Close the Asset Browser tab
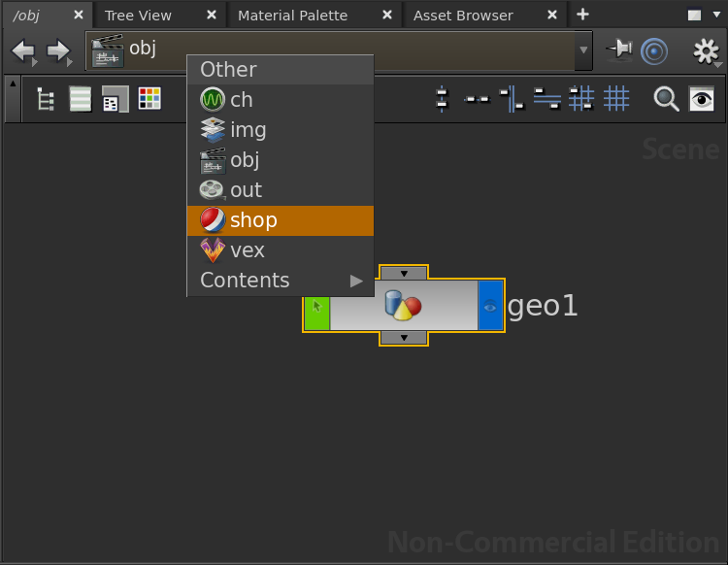 [552, 16]
